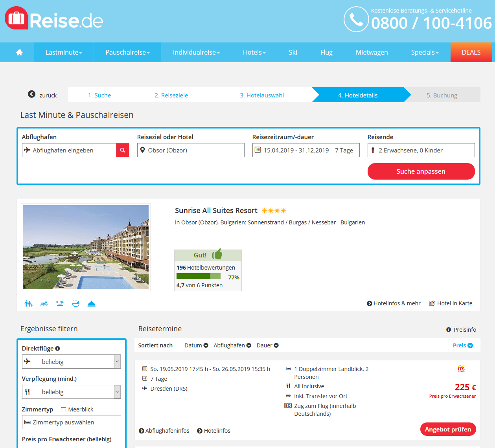Select step 4. Hoteldetails

point(358,95)
